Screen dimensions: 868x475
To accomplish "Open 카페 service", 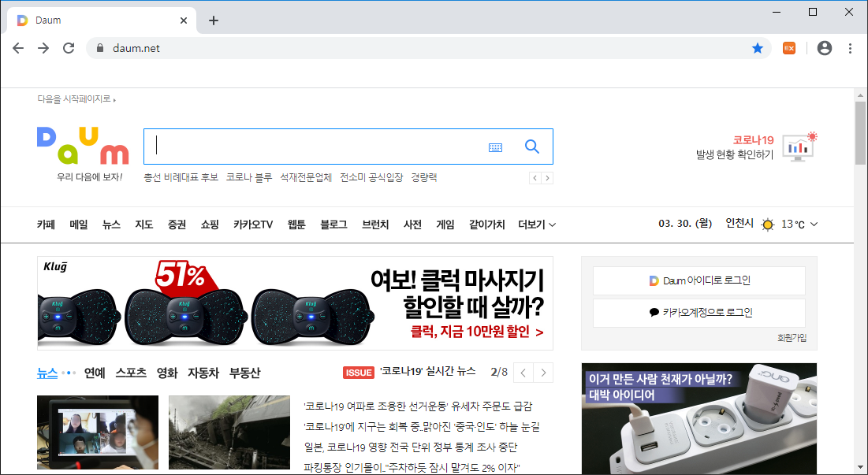I will (x=46, y=225).
